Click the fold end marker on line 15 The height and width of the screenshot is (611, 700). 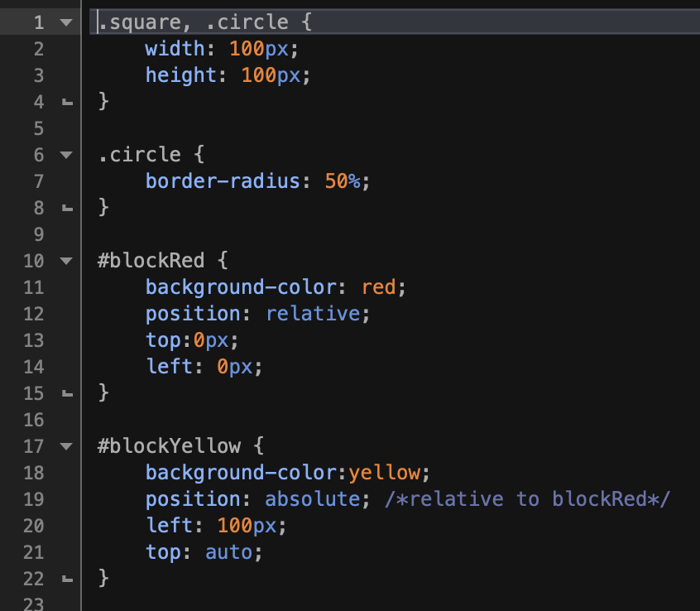(66, 393)
